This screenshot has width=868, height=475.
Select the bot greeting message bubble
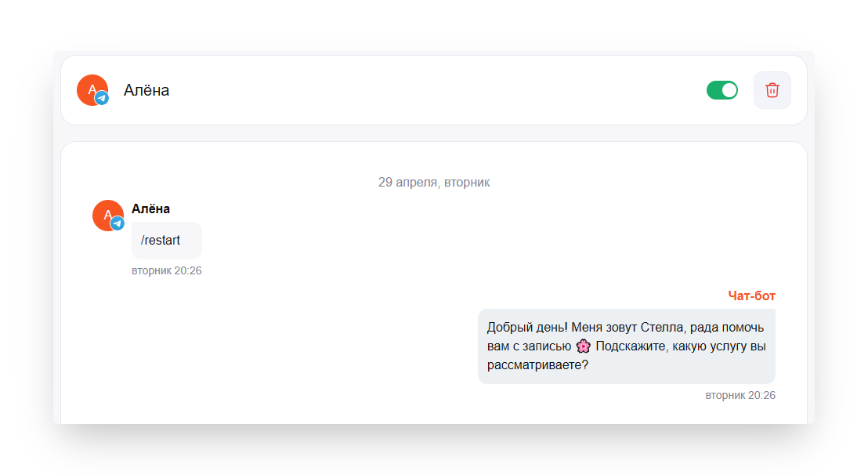[627, 346]
